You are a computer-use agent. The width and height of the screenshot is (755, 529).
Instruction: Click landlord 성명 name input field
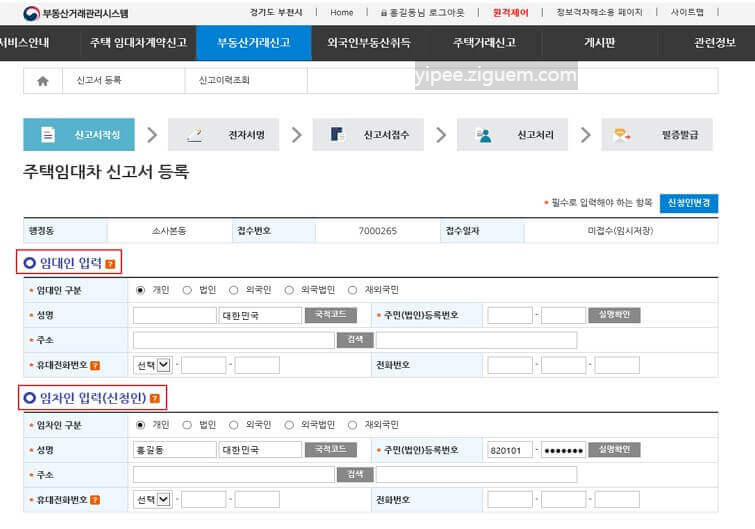click(175, 315)
